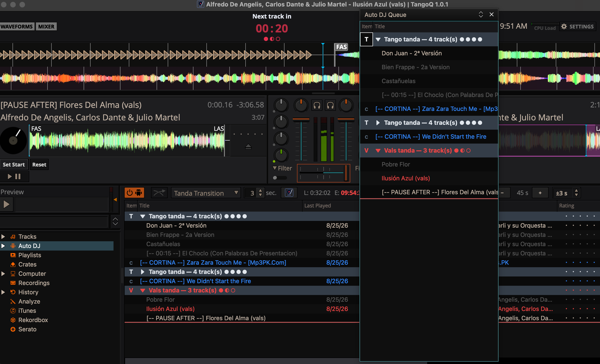This screenshot has width=600, height=364.
Task: Select Tracks in the library sidebar
Action: [x=27, y=236]
